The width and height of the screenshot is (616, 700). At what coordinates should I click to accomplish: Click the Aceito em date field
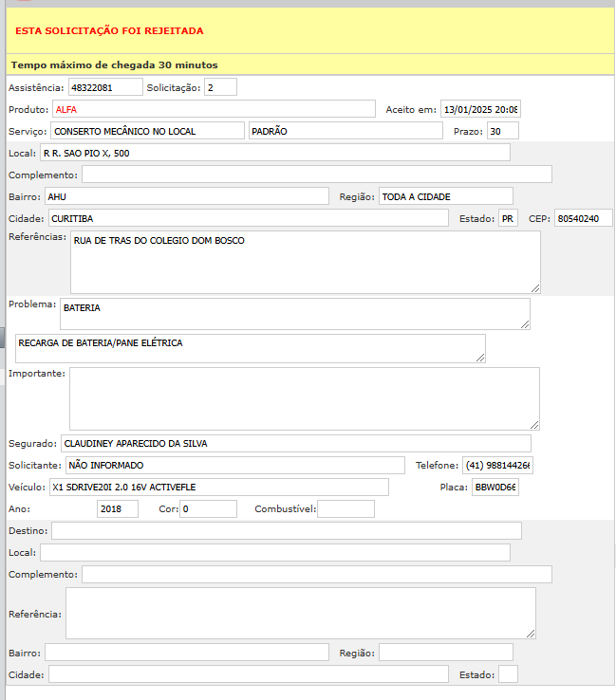(x=479, y=109)
